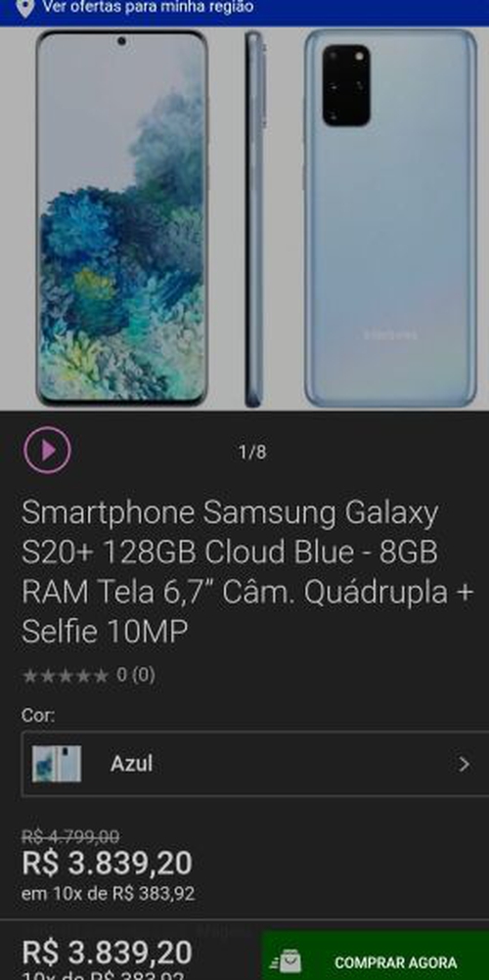Tap the back-view phone with camera module
The height and width of the screenshot is (980, 489).
point(391,218)
